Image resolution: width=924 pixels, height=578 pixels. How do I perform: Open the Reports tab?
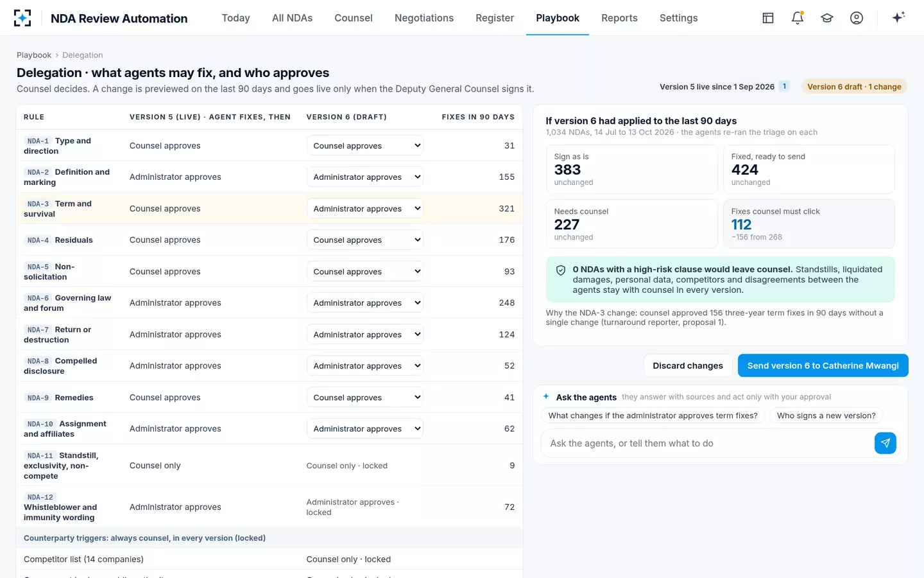click(619, 18)
